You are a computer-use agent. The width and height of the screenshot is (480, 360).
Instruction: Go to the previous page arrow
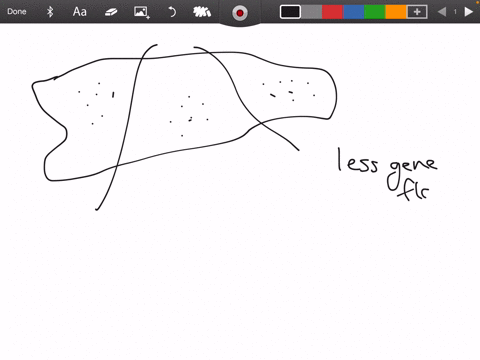(442, 12)
